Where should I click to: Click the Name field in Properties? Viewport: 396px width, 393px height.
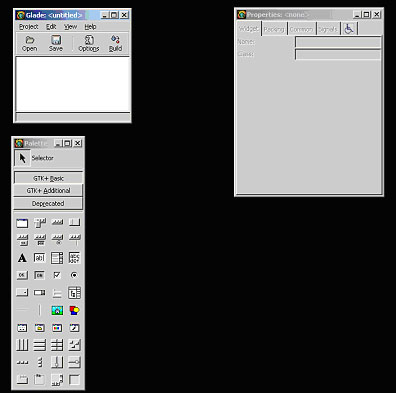tap(338, 42)
